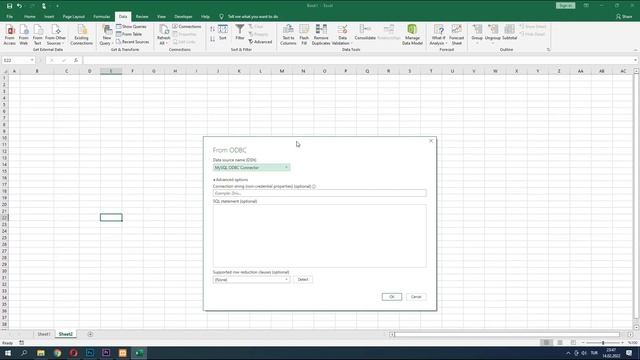Switch to the Page Layout tab
Viewport: 640px width, 360px height.
coord(73,17)
